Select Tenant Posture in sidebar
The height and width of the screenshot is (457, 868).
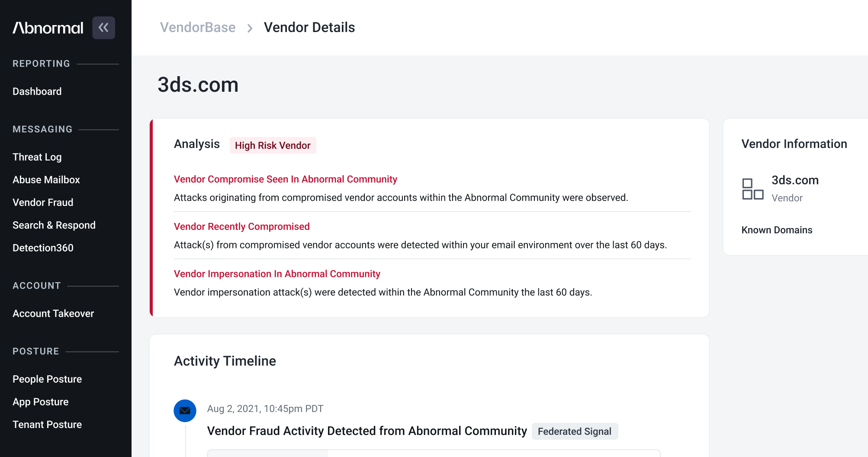[47, 425]
